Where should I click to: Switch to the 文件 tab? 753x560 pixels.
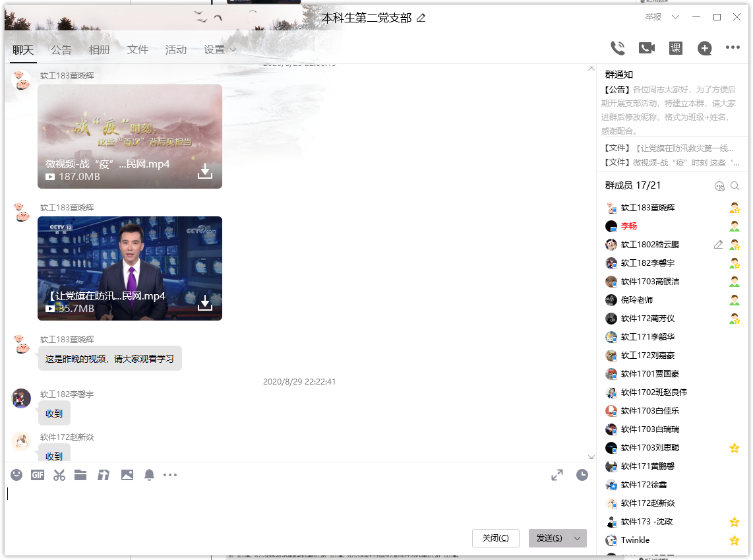(x=138, y=49)
